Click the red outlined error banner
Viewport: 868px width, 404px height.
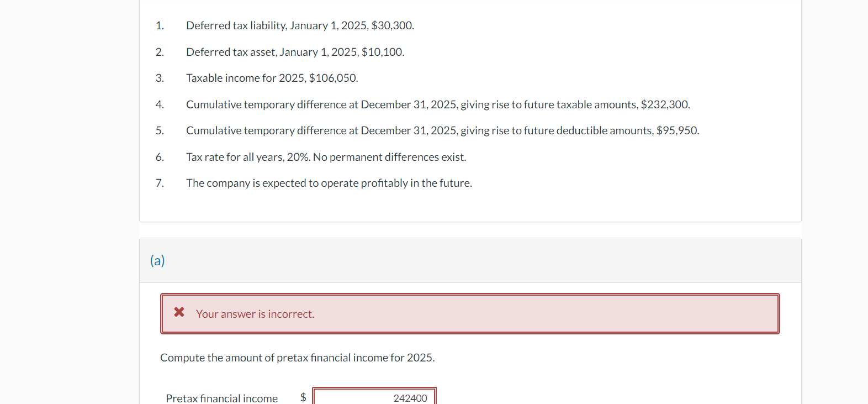tap(469, 313)
